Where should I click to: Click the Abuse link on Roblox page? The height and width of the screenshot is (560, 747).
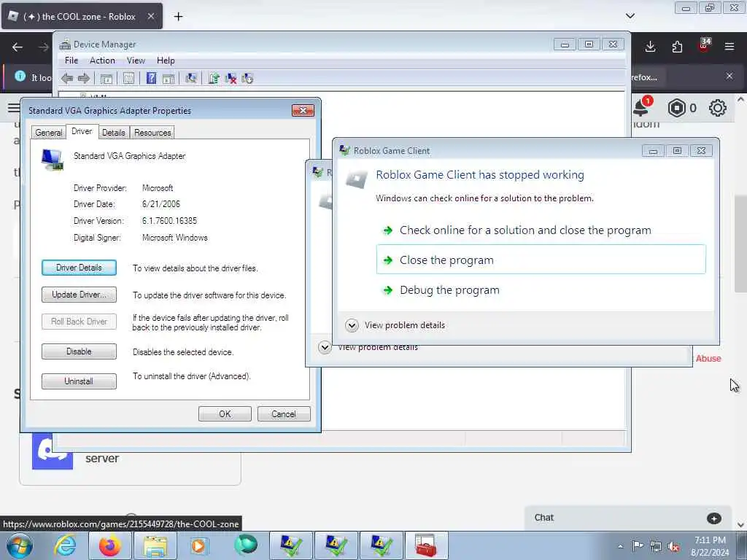tap(708, 359)
